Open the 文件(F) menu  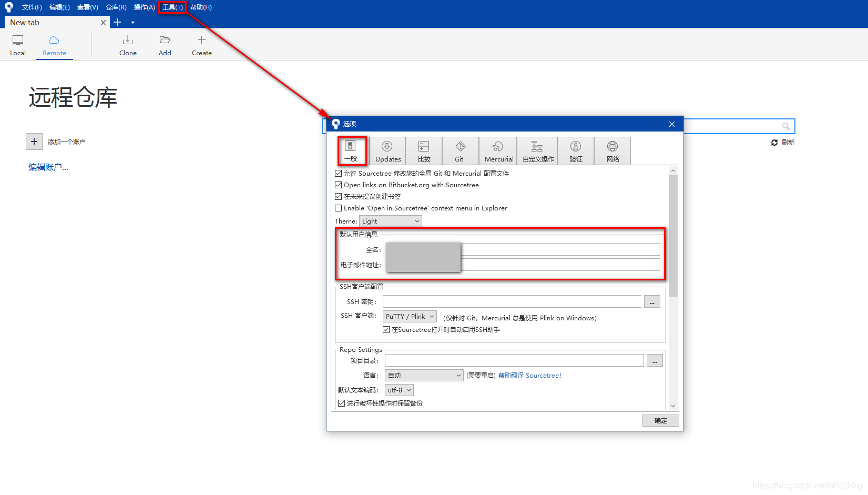pos(32,7)
